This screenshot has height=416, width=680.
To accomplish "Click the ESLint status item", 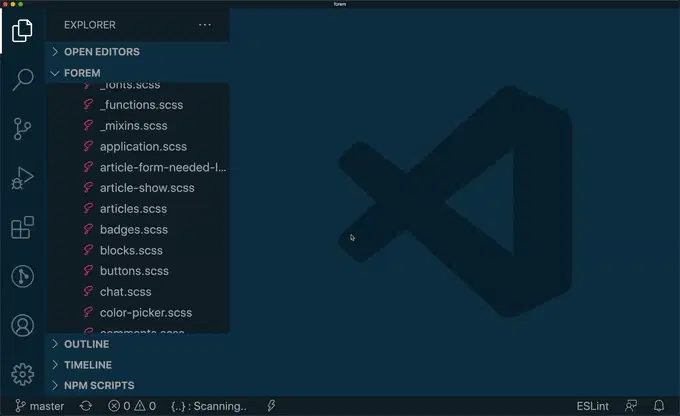I will click(592, 406).
